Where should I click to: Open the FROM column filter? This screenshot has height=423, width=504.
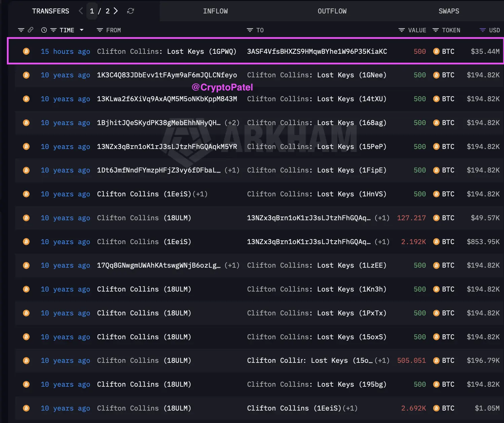[100, 30]
